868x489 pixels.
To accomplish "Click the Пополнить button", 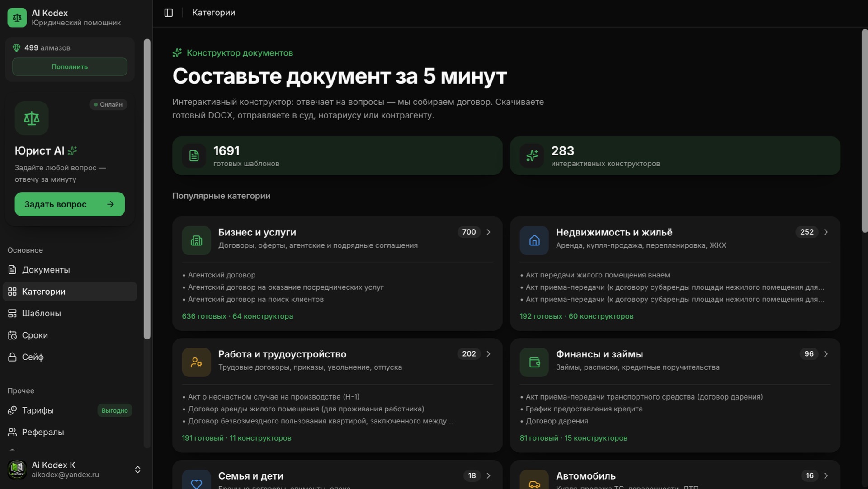I will 70,67.
